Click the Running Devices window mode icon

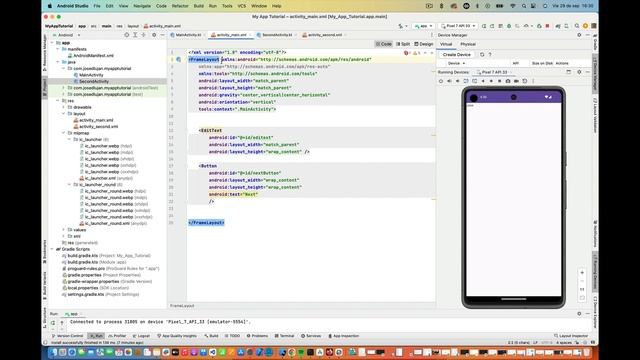tap(569, 72)
